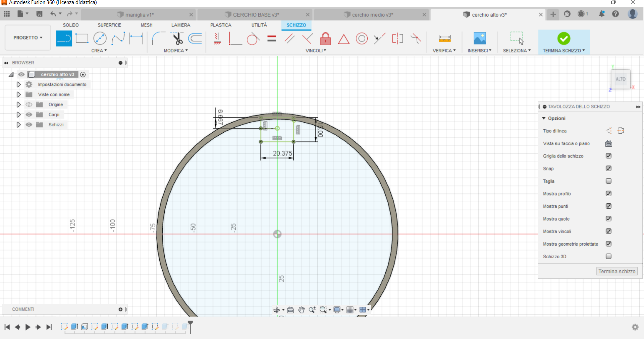Apply the Concentric constraint
Screen dimensions: 644x339
[362, 39]
